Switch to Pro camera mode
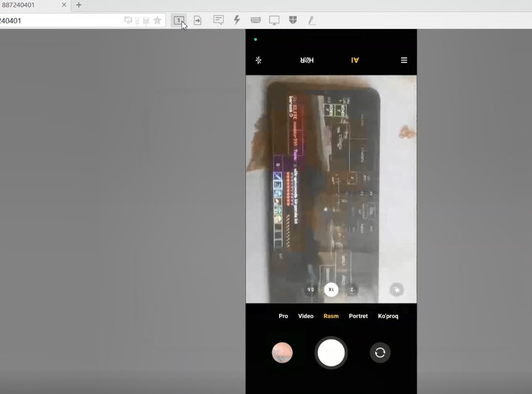 click(x=283, y=316)
